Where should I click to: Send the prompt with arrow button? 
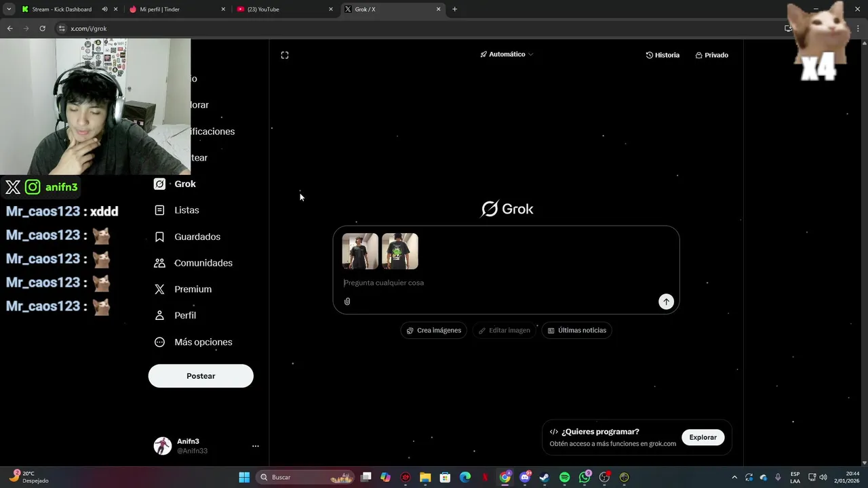tap(666, 302)
